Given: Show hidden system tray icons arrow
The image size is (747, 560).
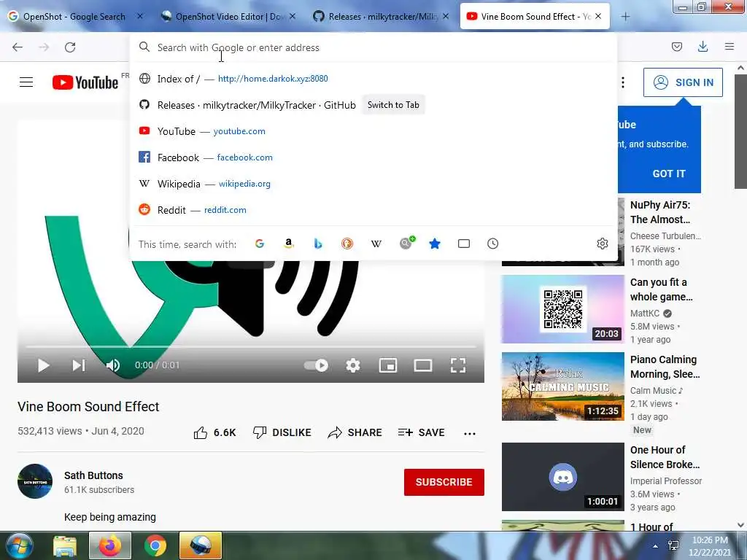Looking at the screenshot, I should (656, 546).
